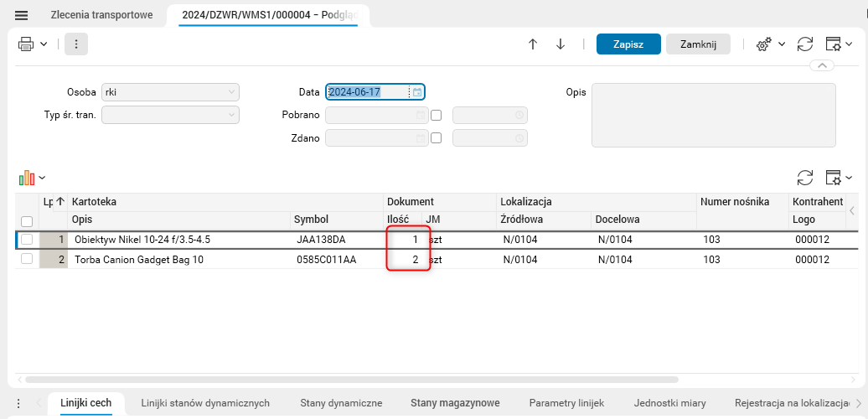Open the Stany dynamiczne tab
868x419 pixels.
coord(341,403)
